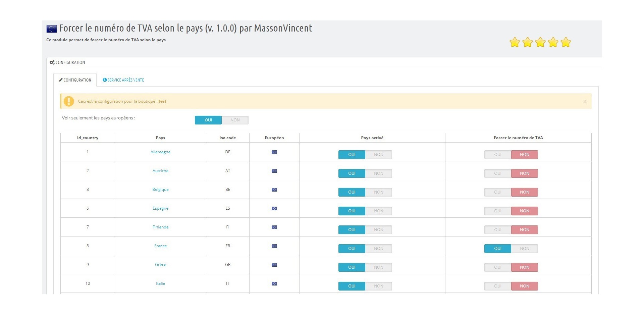Set European-only countries filter to NON
This screenshot has height=315, width=644.
(235, 120)
